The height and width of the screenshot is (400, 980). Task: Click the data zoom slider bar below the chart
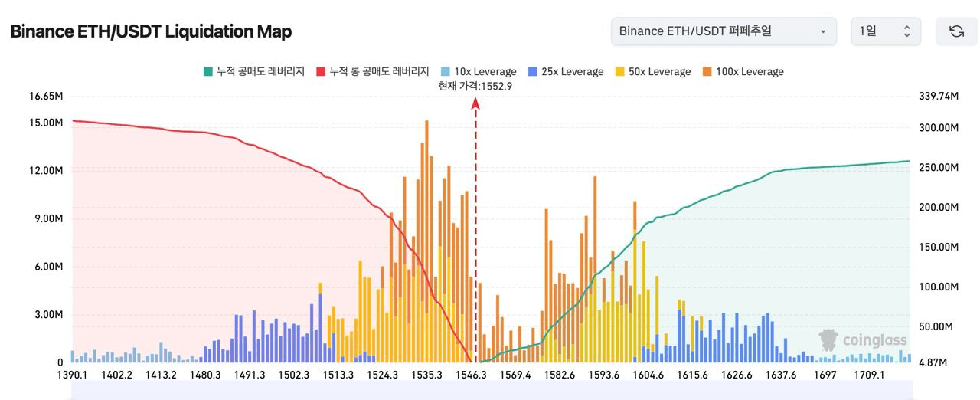[x=490, y=389]
